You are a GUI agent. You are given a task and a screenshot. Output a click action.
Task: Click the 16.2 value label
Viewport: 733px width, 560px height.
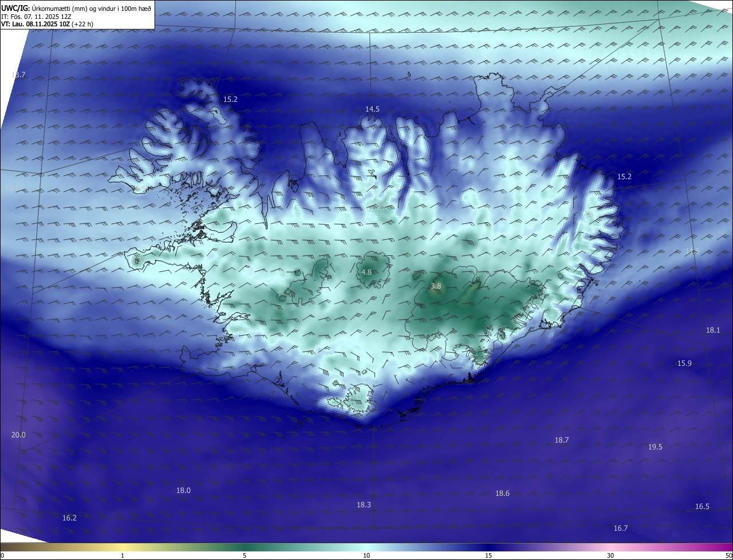[x=69, y=518]
